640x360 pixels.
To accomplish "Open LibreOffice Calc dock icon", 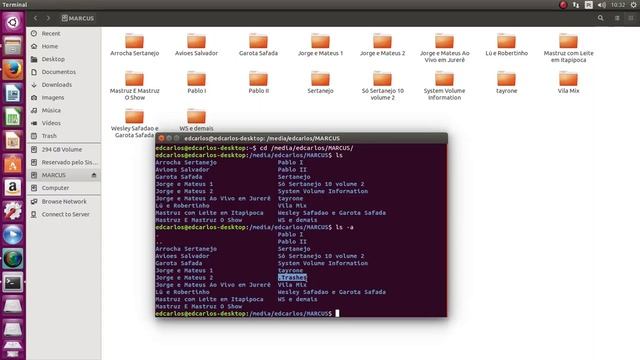I will coord(13,117).
